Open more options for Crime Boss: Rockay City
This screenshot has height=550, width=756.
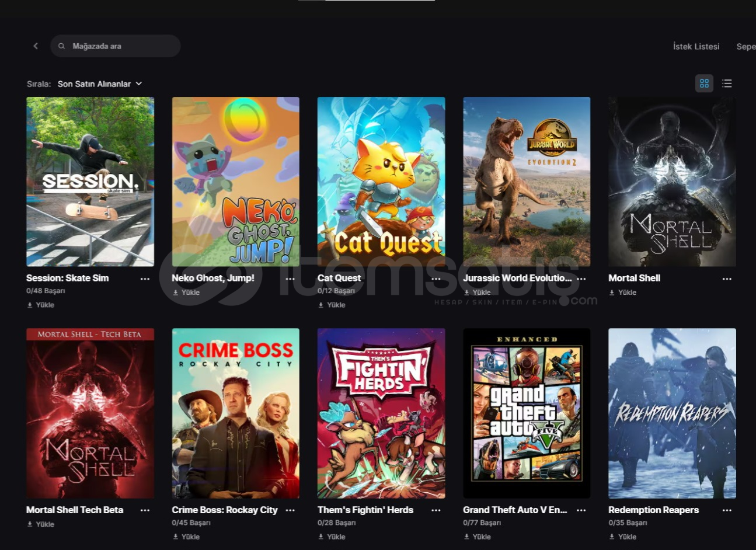pyautogui.click(x=290, y=510)
